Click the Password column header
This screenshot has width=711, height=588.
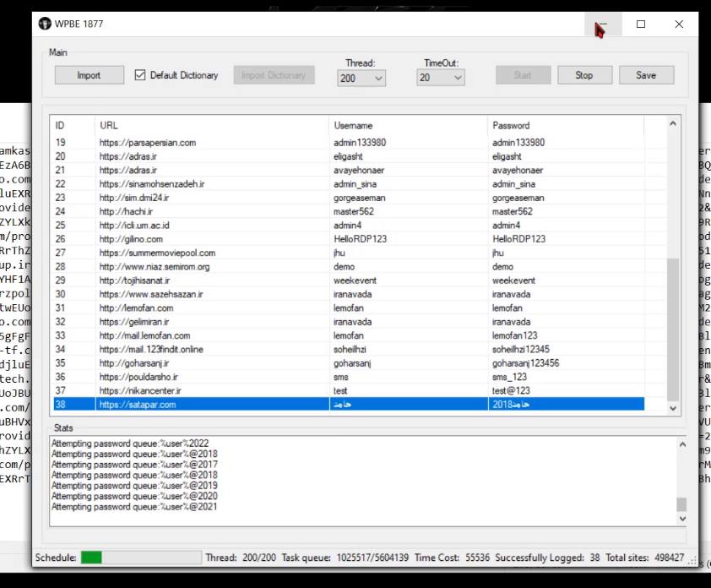564,125
